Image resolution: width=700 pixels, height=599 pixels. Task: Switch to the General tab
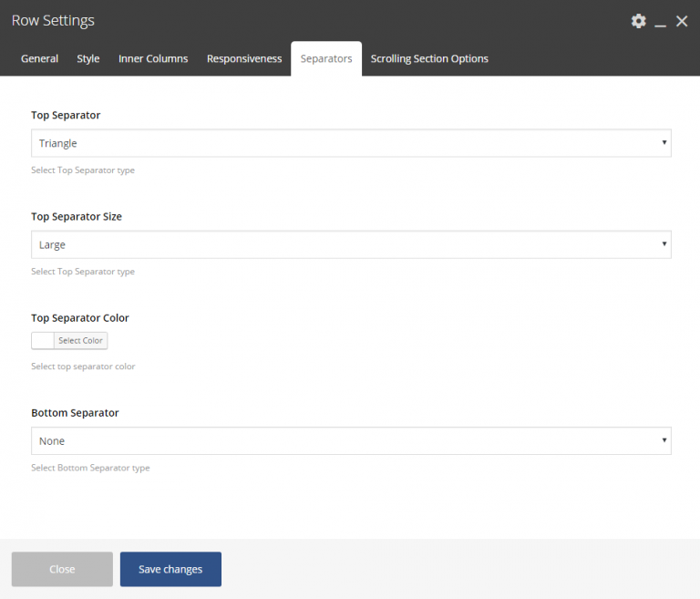pos(39,58)
